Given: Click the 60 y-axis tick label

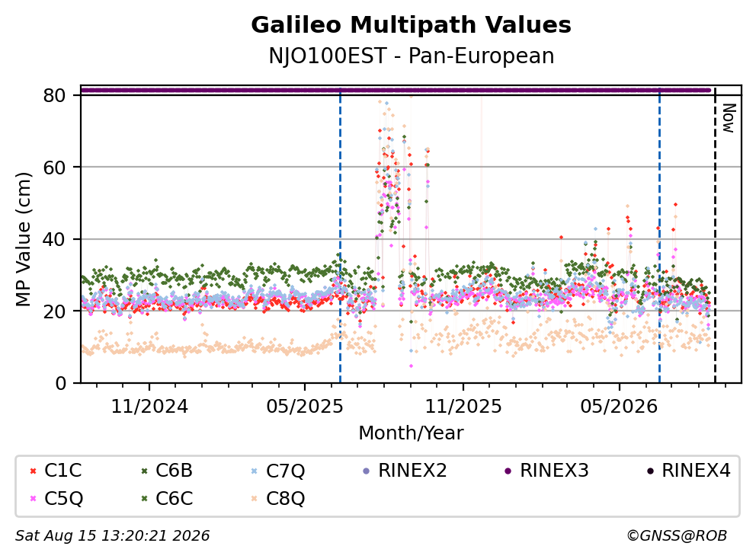Looking at the screenshot, I should click(x=54, y=168).
